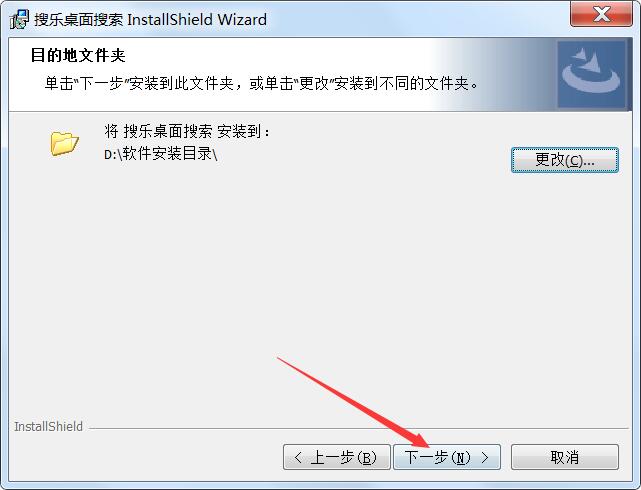Close the InstallShield Wizard window
Viewport: 641px width, 490px height.
(601, 14)
